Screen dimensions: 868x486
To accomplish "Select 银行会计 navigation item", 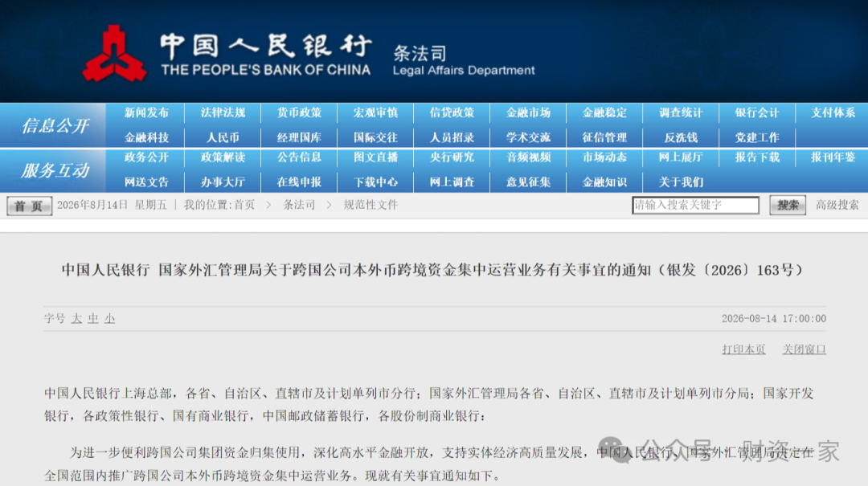I will [757, 113].
